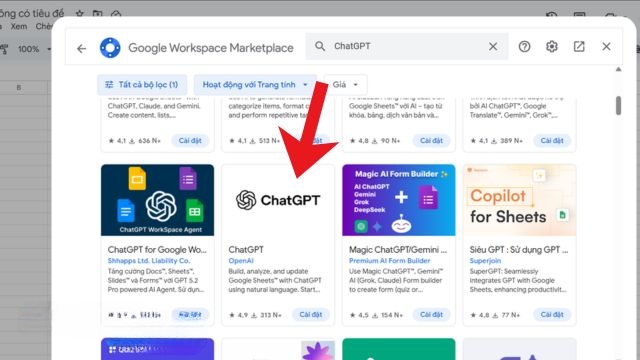640x360 pixels.
Task: Select column B header in Sheets
Action: pyautogui.click(x=19, y=87)
